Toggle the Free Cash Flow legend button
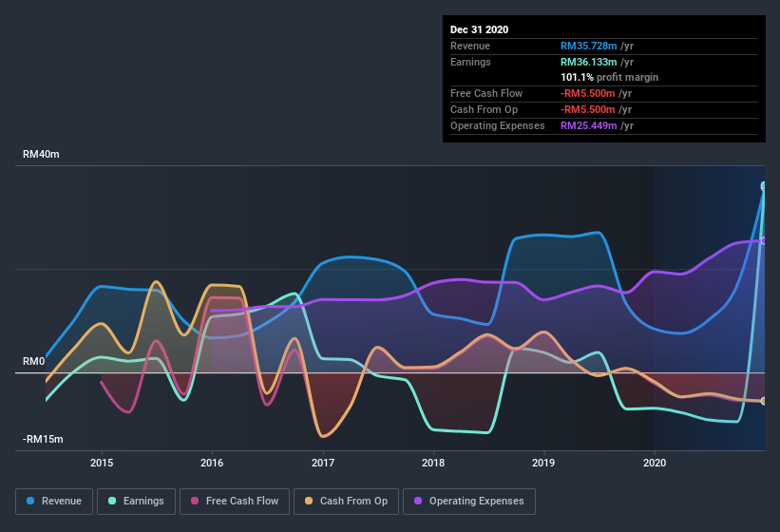780x532 pixels. point(235,502)
